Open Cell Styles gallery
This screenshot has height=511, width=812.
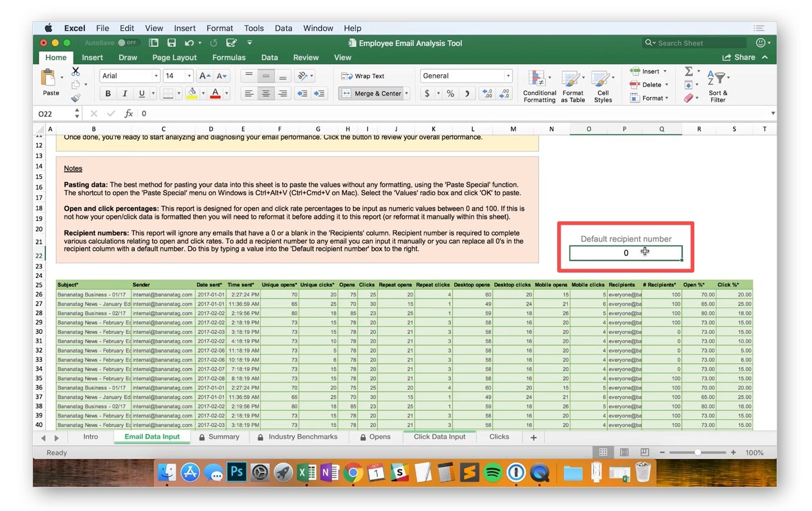(603, 87)
